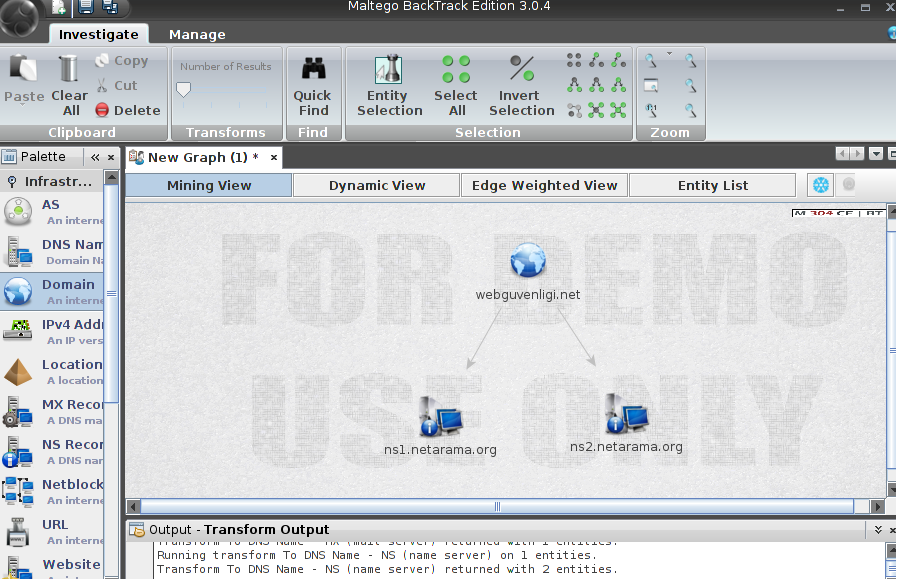Collapse the Palette panel with double chevron
The height and width of the screenshot is (582, 898).
coord(95,157)
